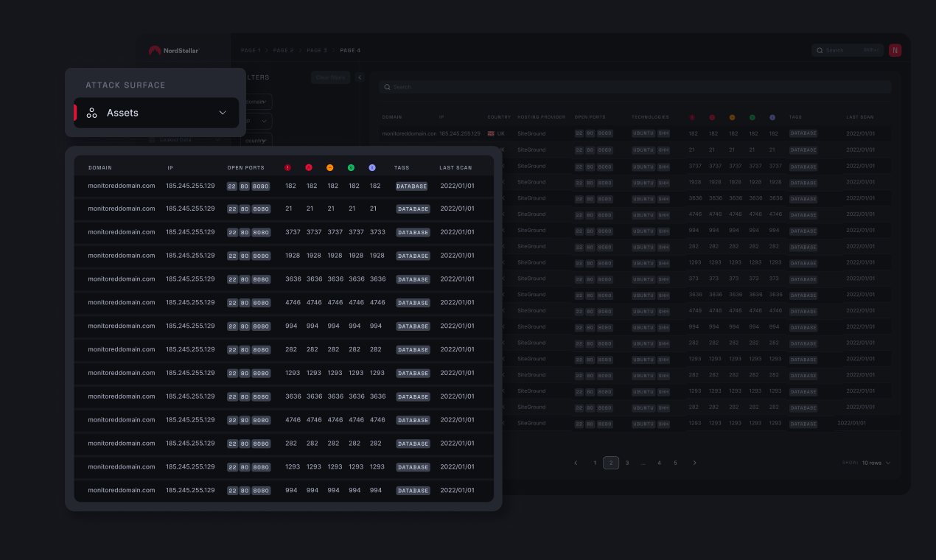The width and height of the screenshot is (936, 560).
Task: Click ATTACK SURFACE section title
Action: 125,85
